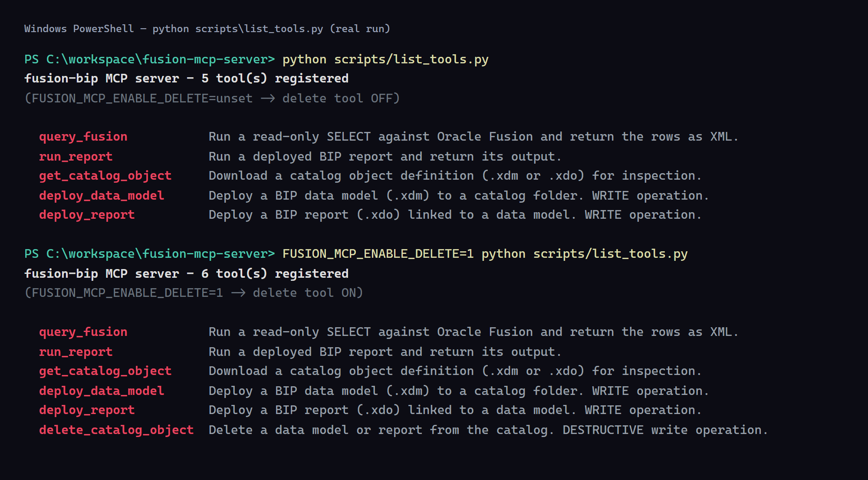Viewport: 868px width, 480px height.
Task: Click deploy_report in the second tool list
Action: click(x=87, y=410)
